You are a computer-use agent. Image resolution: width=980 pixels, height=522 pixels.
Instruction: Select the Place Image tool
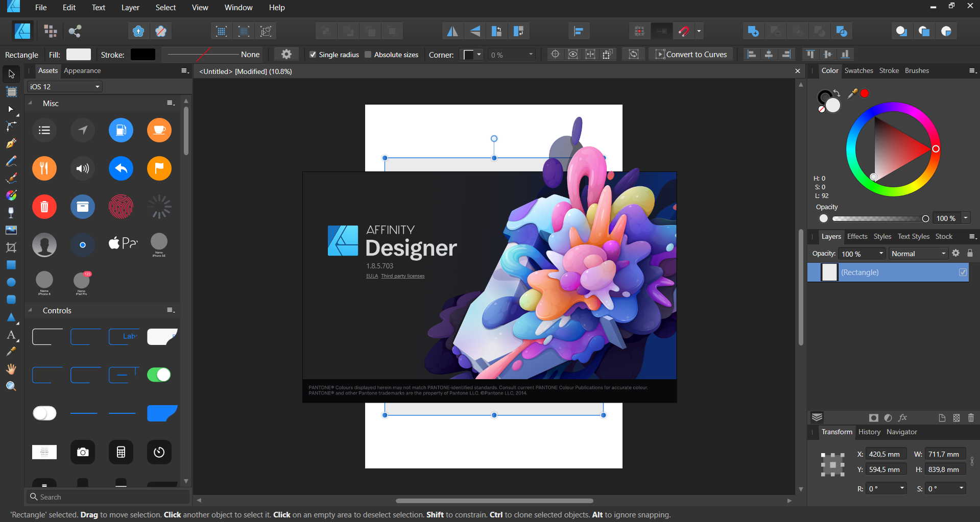tap(11, 230)
